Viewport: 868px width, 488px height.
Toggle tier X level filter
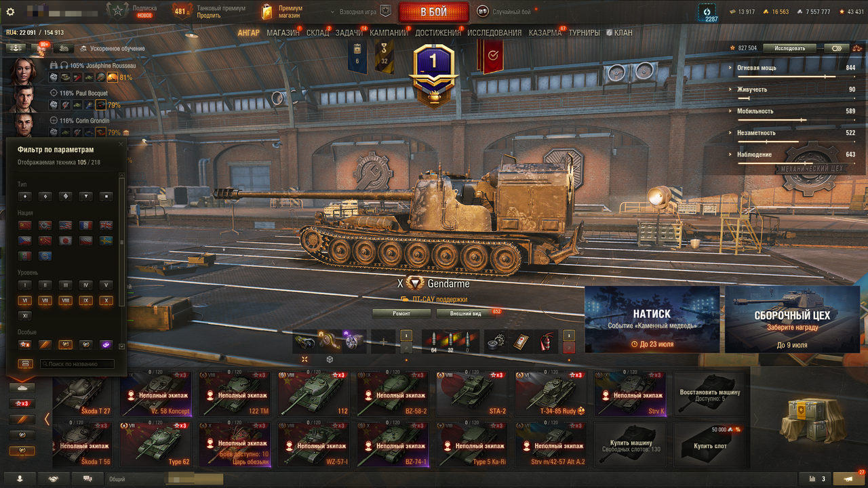[106, 300]
